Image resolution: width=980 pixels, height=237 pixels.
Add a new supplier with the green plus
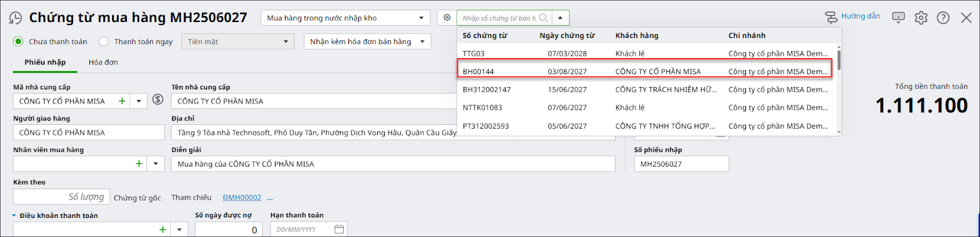pos(122,101)
